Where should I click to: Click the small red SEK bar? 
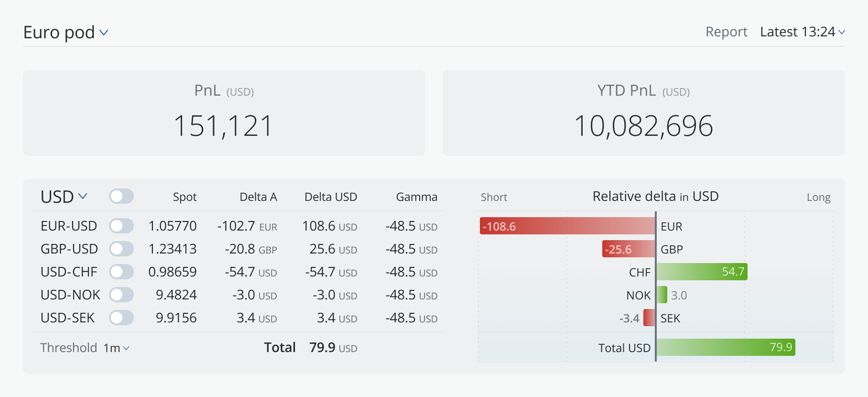650,318
